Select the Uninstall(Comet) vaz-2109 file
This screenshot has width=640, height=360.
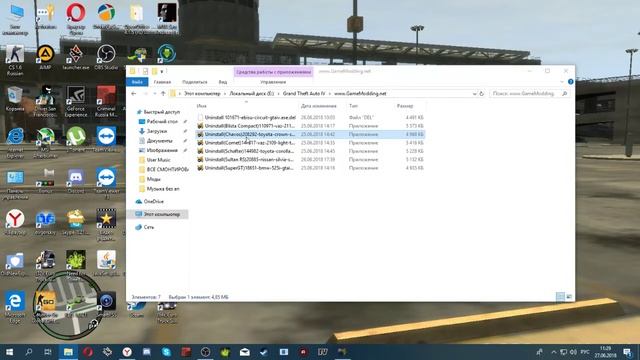(310, 143)
